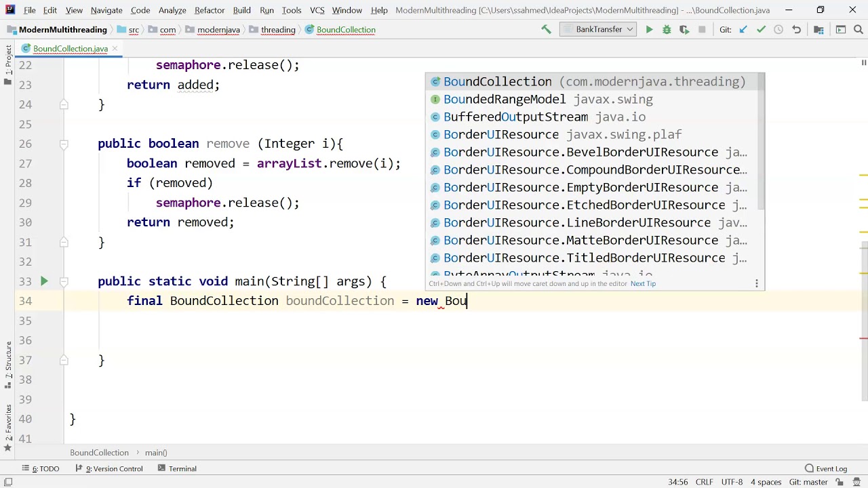Image resolution: width=868 pixels, height=488 pixels.
Task: Click the Git update project arrow icon
Action: (743, 30)
